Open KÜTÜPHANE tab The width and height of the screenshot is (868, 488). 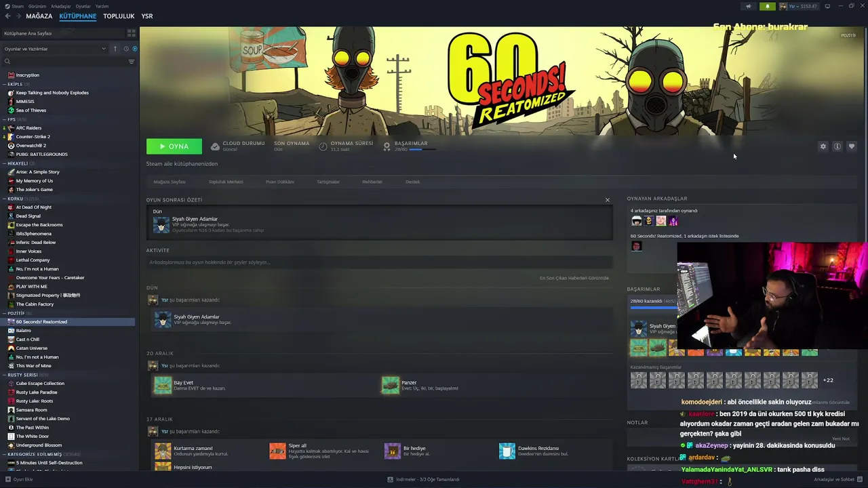point(77,16)
